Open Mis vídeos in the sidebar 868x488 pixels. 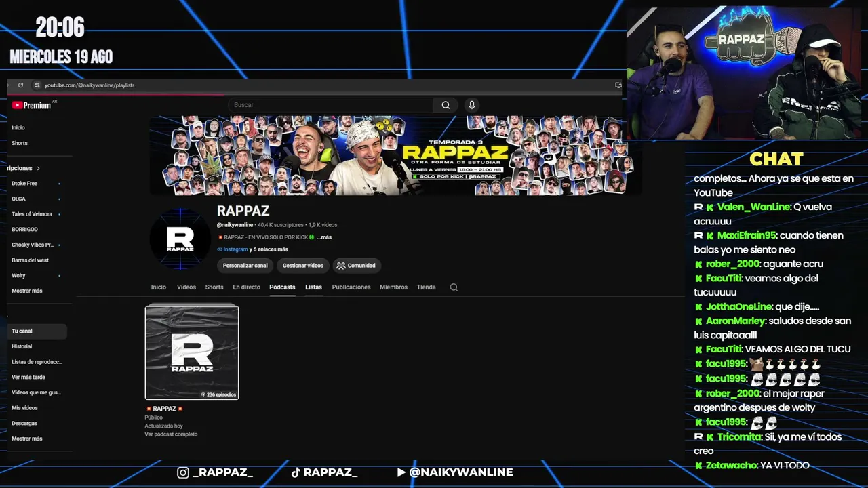click(x=24, y=408)
